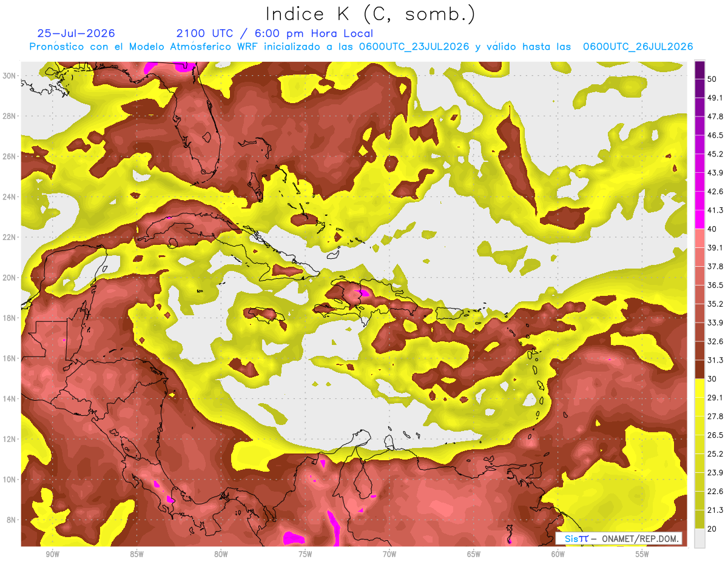Click the color bar value 21.3

click(x=715, y=510)
